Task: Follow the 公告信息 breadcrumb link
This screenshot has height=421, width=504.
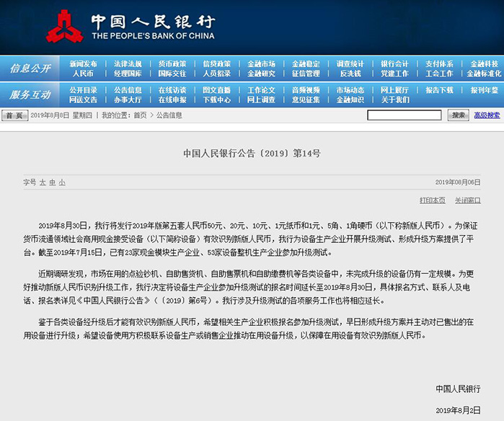Action: tap(169, 115)
